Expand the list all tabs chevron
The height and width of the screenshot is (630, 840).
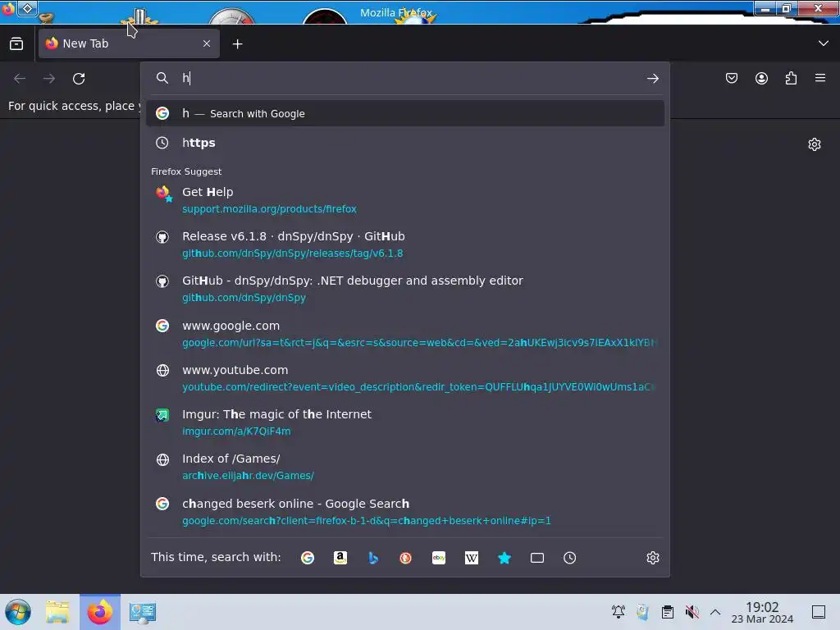coord(823,43)
